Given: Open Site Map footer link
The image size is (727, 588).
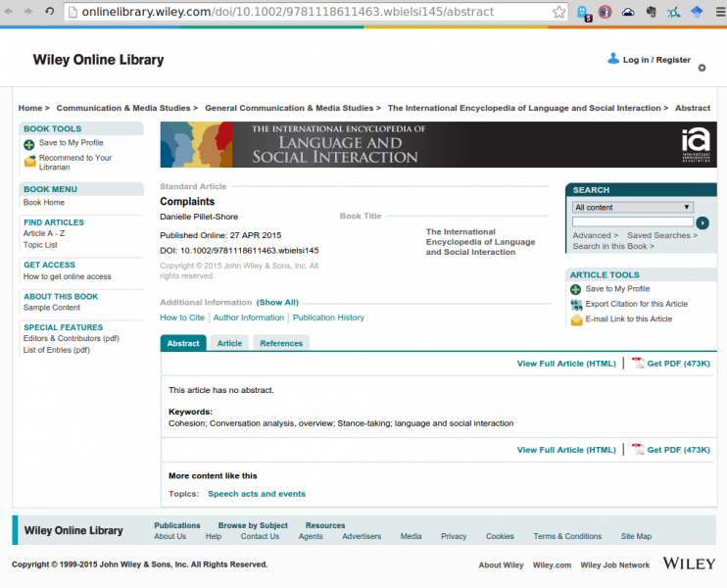Looking at the screenshot, I should (x=636, y=536).
